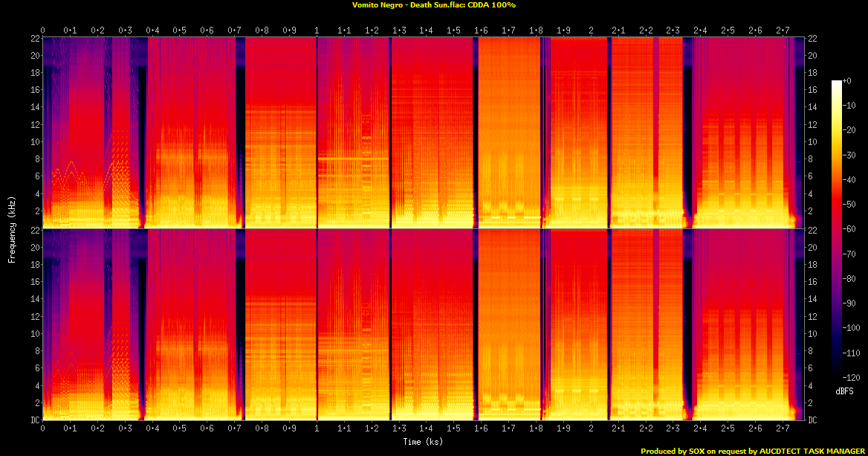868x456 pixels.
Task: Click the 0·5 tick on the top time axis
Action: pyautogui.click(x=180, y=30)
